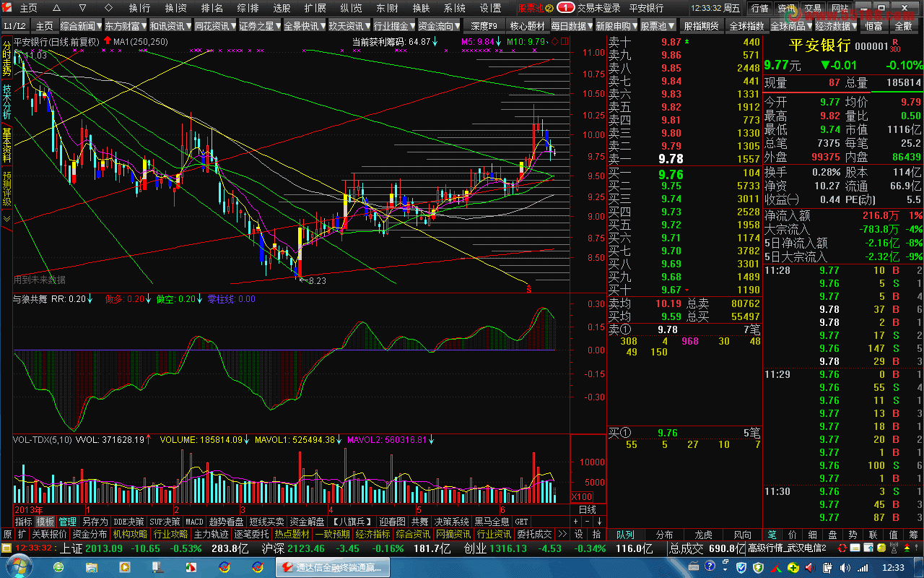The height and width of the screenshot is (578, 924).
Task: Open the 股票池 stock pool indicator in title bar
Action: click(535, 8)
